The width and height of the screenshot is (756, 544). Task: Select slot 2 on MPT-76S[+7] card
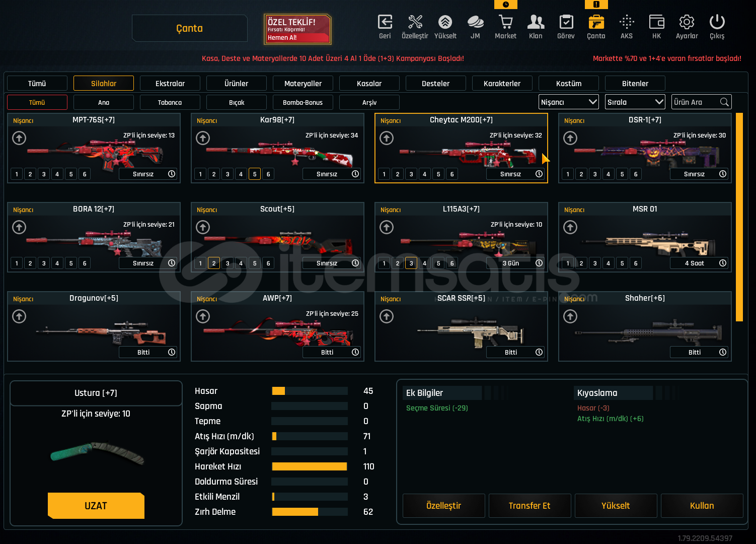coord(30,174)
